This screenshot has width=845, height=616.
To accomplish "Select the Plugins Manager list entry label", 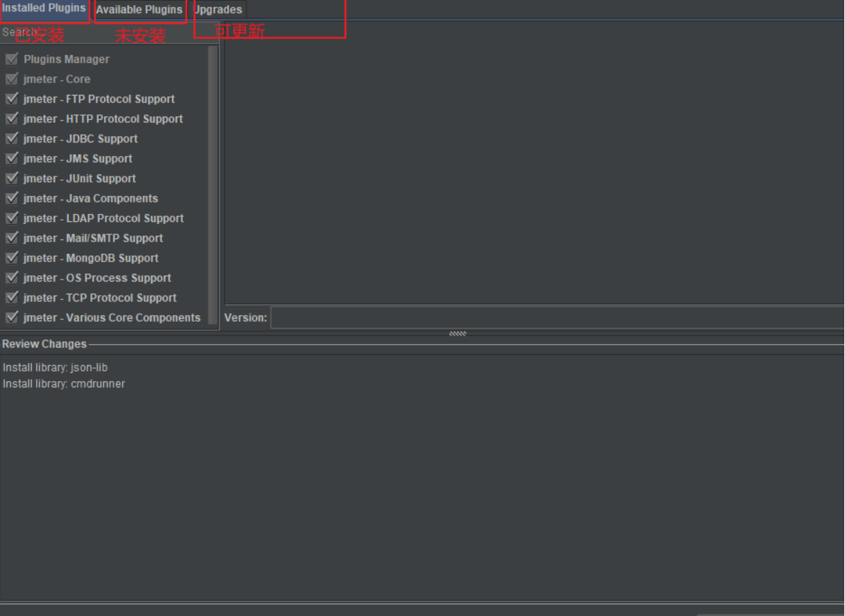I will click(x=67, y=59).
